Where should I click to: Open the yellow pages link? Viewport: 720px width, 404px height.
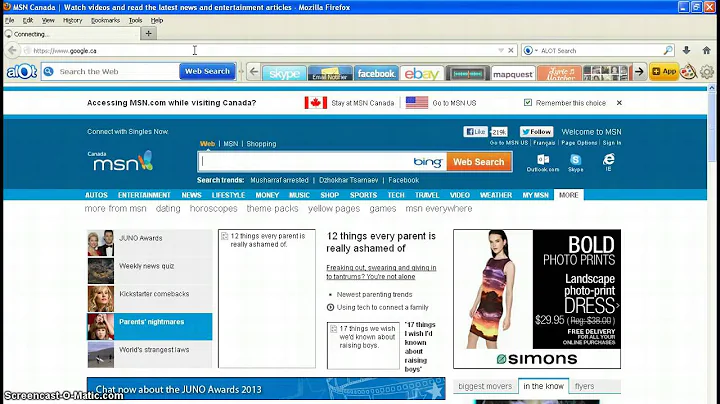(x=334, y=208)
